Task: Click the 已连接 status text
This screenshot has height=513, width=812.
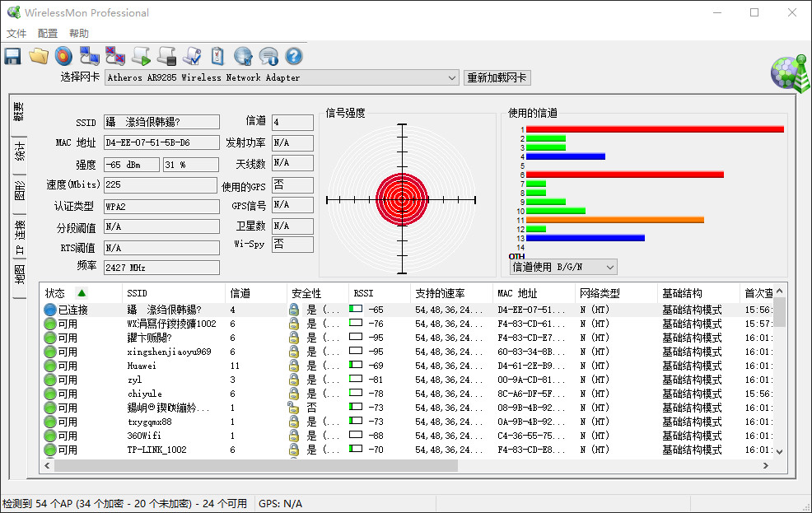Action: click(x=73, y=310)
